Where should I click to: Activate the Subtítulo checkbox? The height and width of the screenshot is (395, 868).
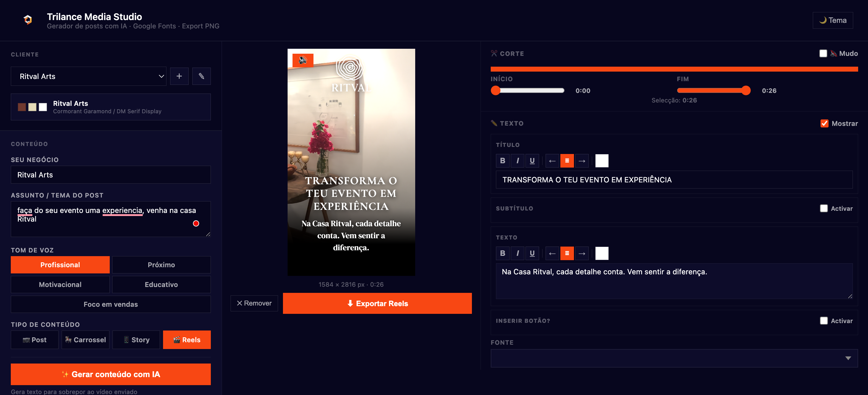point(824,209)
